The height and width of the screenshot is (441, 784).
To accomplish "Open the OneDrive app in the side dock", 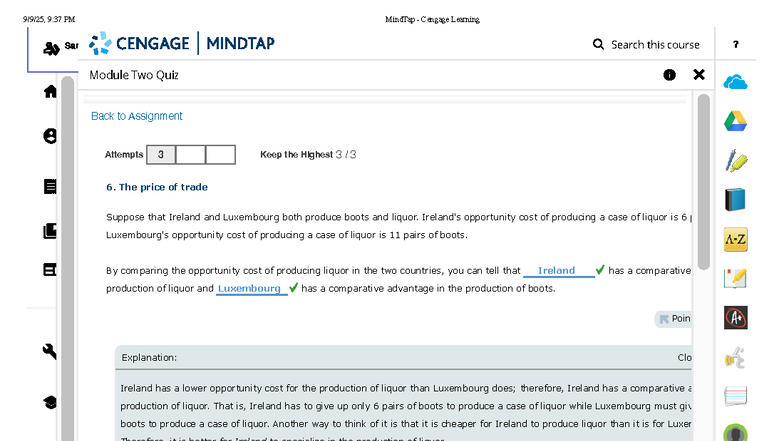I will click(736, 82).
